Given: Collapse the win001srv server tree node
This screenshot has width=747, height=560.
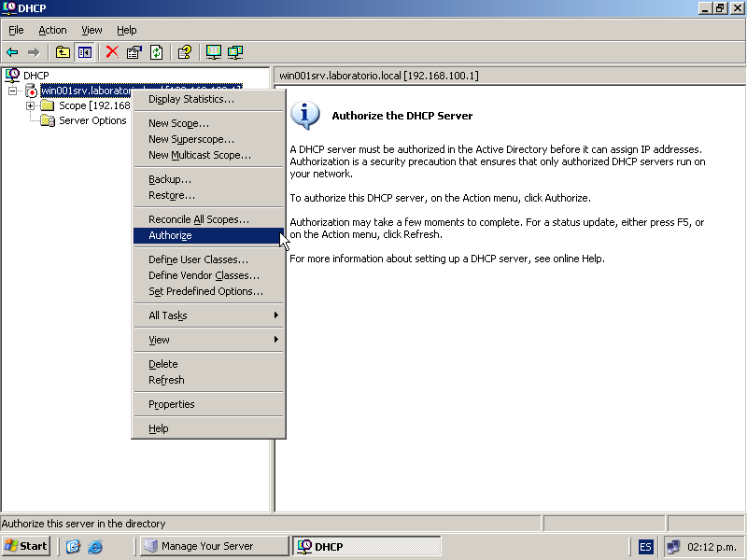Looking at the screenshot, I should 13,91.
